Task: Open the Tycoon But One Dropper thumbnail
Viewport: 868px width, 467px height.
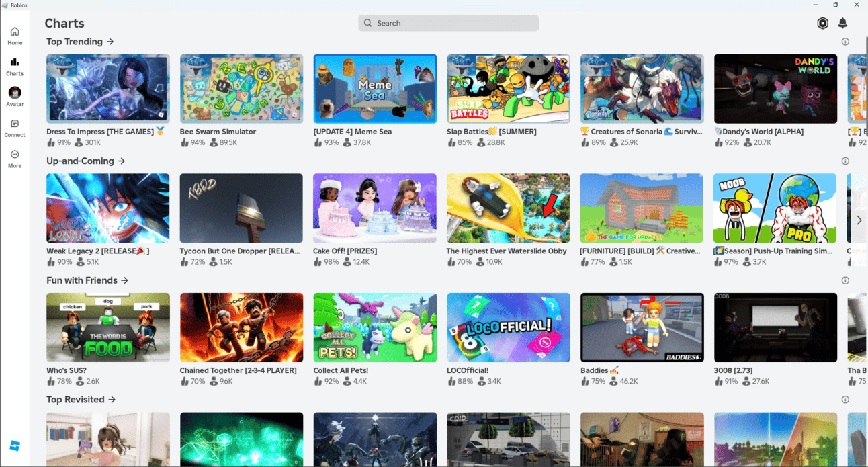Action: pos(241,208)
